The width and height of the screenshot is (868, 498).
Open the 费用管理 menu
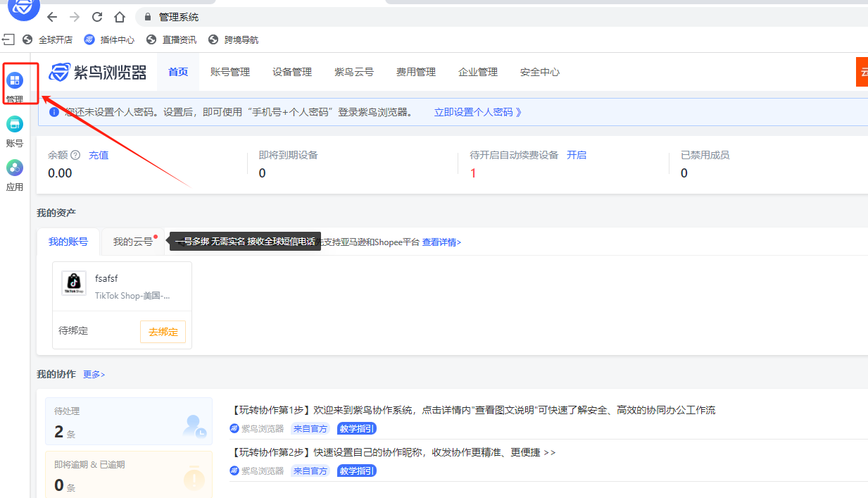[416, 72]
